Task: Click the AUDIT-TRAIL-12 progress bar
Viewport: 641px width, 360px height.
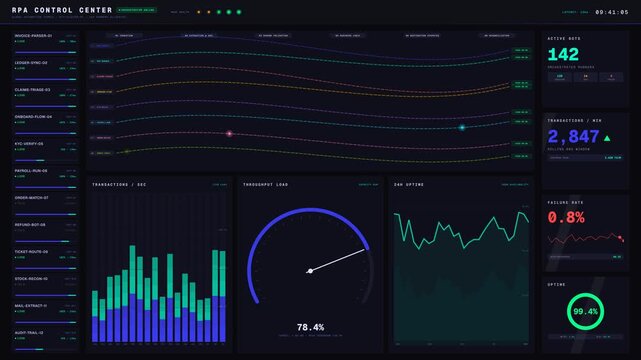Action: 45,349
